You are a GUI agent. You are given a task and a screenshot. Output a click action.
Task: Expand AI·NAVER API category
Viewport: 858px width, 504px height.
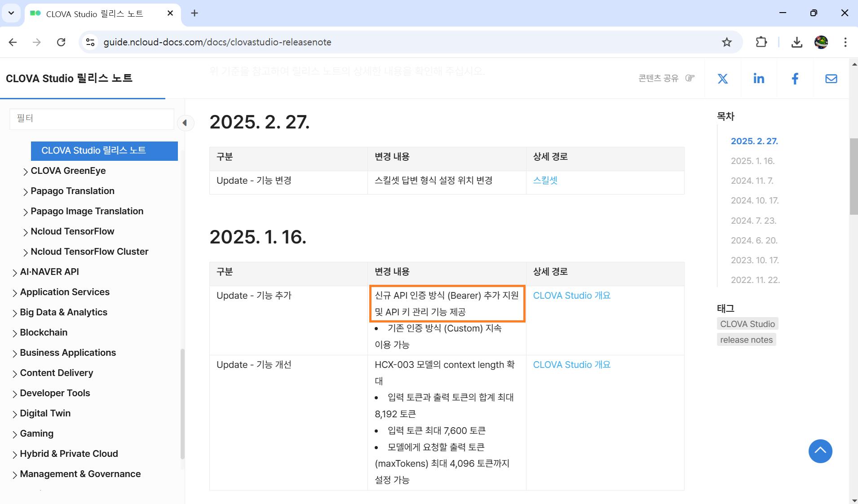tap(15, 272)
